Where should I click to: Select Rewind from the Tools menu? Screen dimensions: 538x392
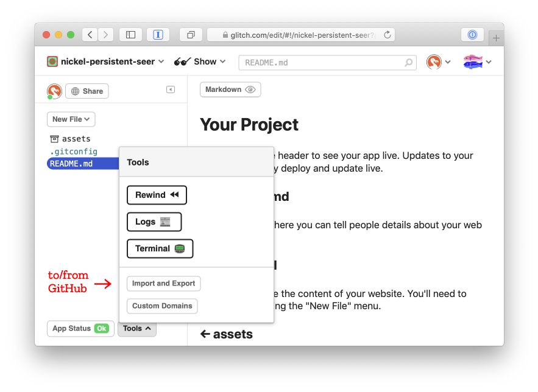(157, 195)
